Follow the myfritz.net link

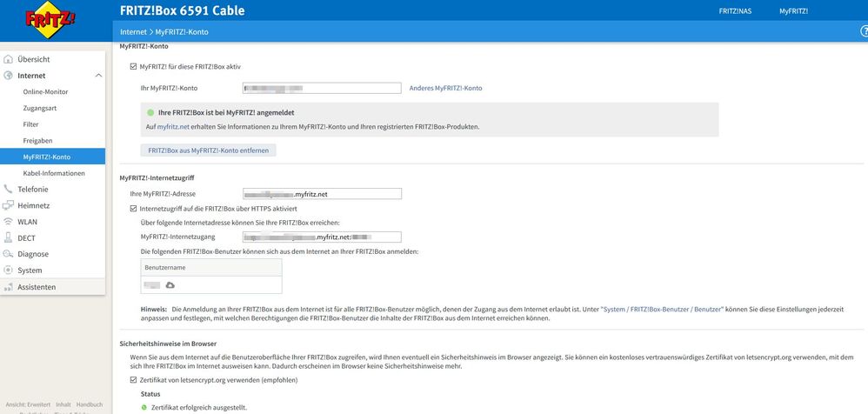coord(173,127)
